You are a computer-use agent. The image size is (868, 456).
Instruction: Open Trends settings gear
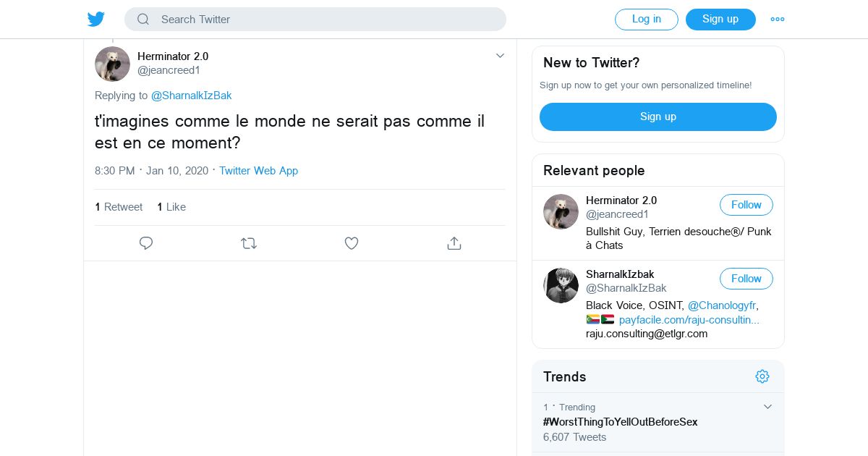pos(762,376)
